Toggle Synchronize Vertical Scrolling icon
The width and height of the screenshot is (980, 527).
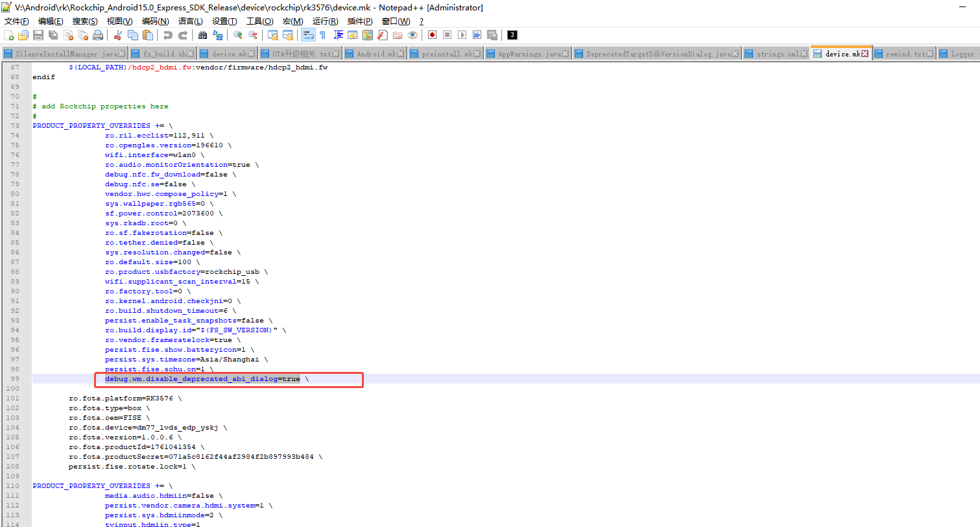273,35
